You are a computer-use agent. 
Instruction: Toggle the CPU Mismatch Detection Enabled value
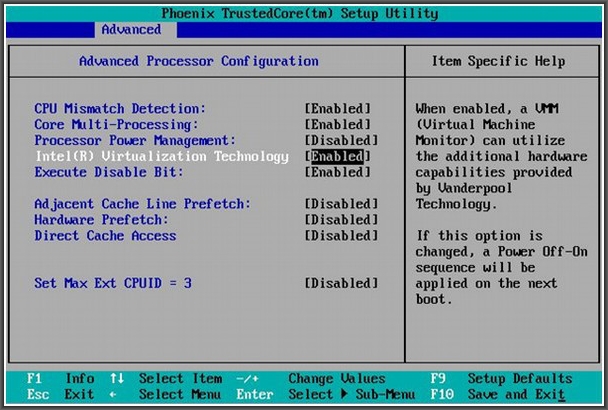tap(337, 109)
